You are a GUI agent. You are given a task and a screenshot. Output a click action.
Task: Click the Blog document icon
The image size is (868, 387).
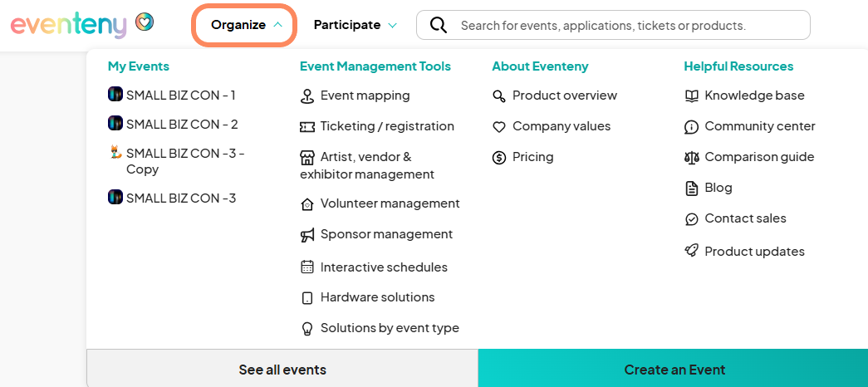pyautogui.click(x=691, y=189)
